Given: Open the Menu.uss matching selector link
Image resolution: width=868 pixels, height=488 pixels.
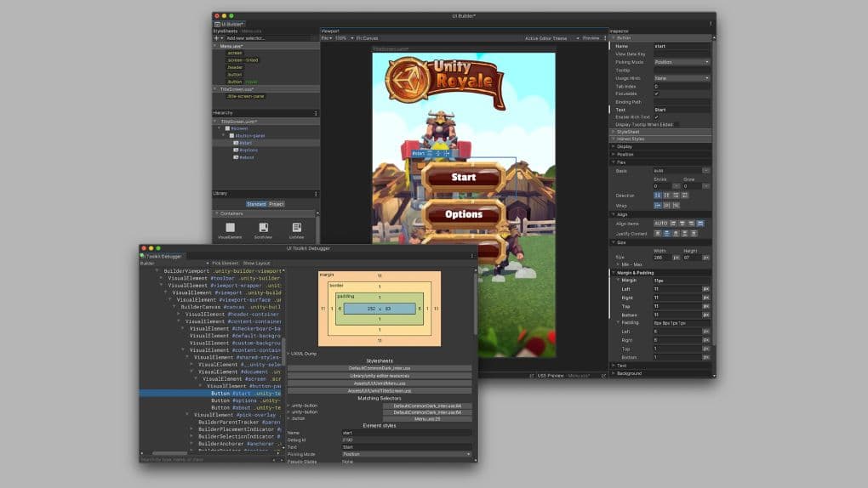Looking at the screenshot, I should pyautogui.click(x=427, y=419).
